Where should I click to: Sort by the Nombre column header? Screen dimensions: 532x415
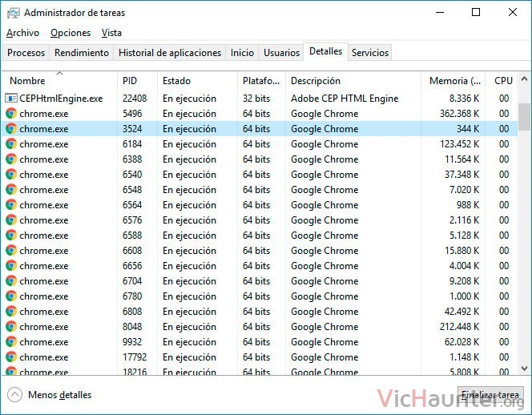[x=59, y=81]
